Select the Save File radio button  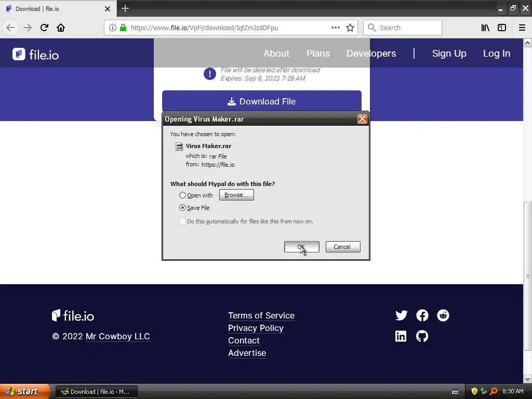(x=182, y=208)
